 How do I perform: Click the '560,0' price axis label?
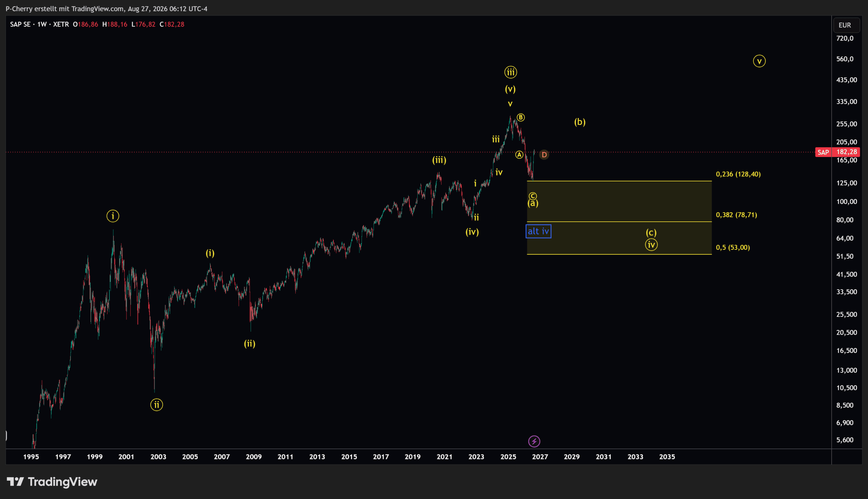(x=845, y=59)
